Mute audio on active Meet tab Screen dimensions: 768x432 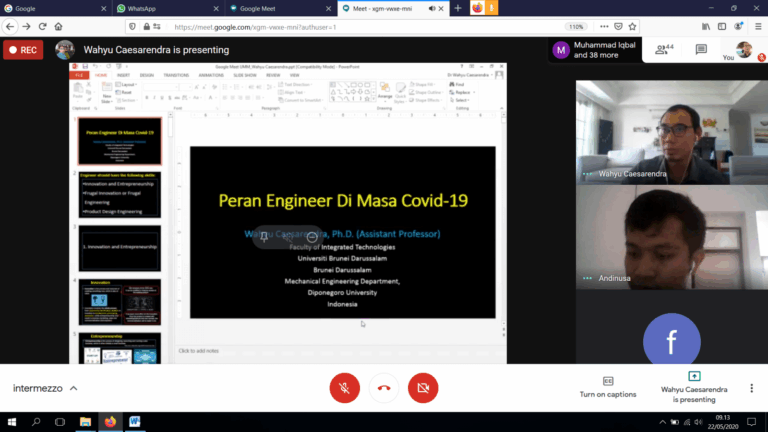pos(432,8)
